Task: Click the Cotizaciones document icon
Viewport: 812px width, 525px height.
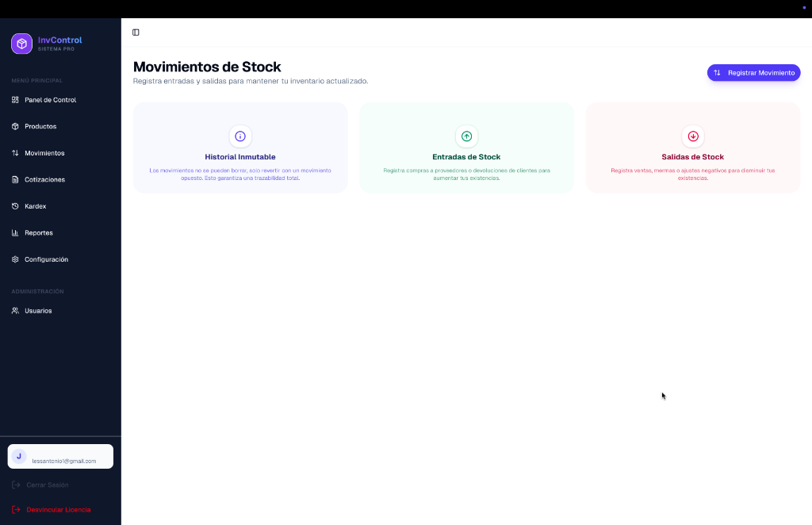Action: [15, 179]
